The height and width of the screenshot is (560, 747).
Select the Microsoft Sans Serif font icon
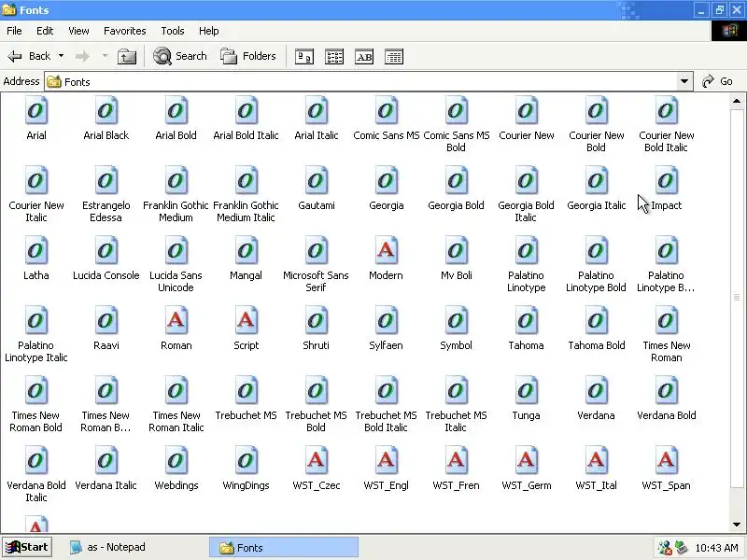tap(317, 250)
